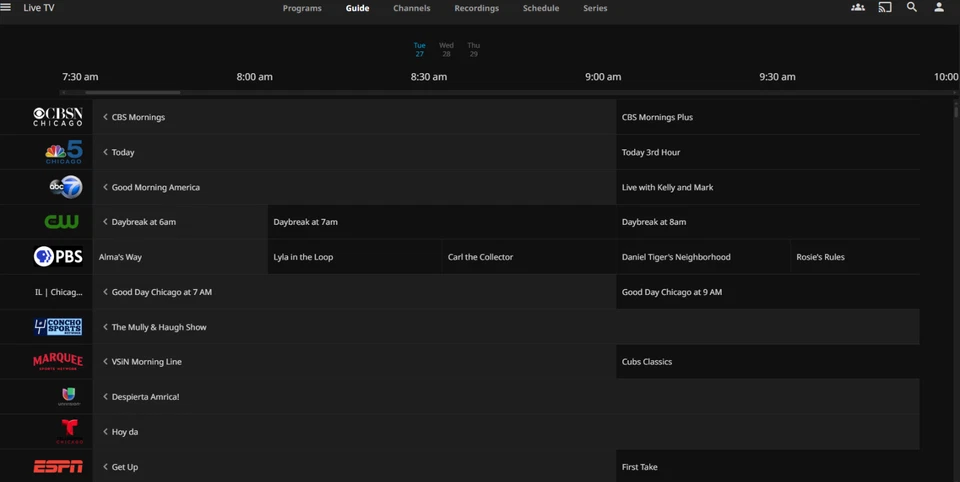Switch to the Series tab
Image resolution: width=960 pixels, height=482 pixels.
tap(595, 8)
